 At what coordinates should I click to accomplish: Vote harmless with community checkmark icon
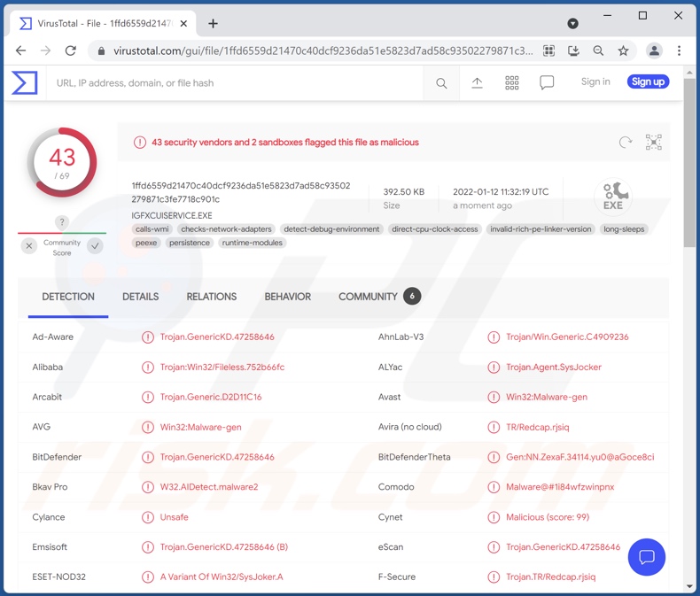[x=95, y=246]
